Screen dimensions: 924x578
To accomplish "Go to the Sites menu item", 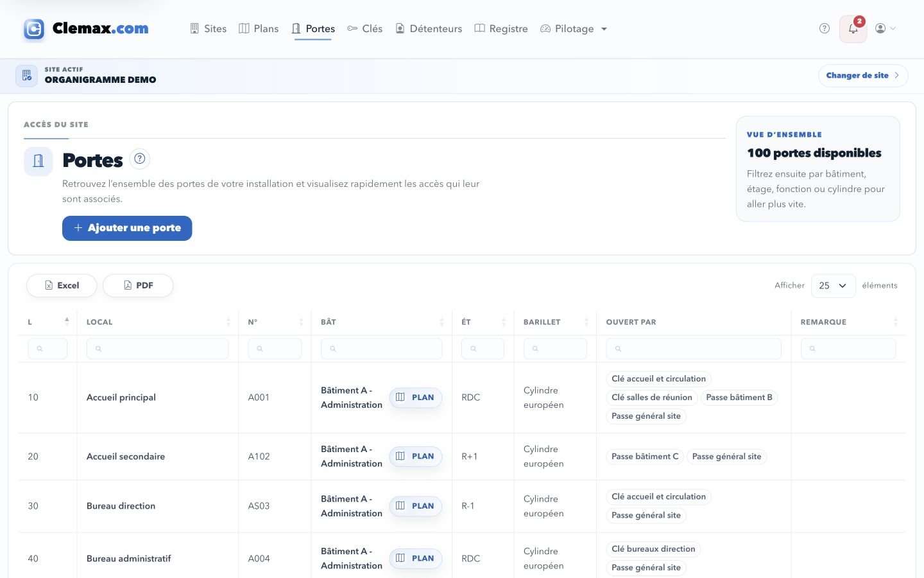I will (209, 29).
